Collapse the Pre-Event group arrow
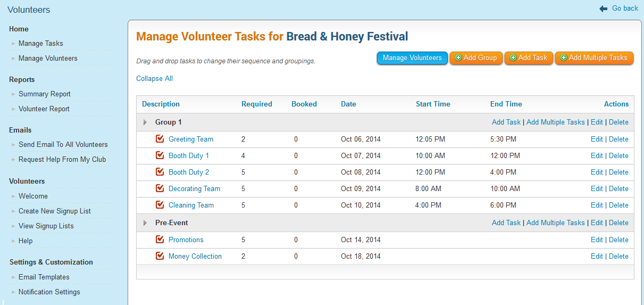Screen dimensions: 644x305 pos(145,223)
